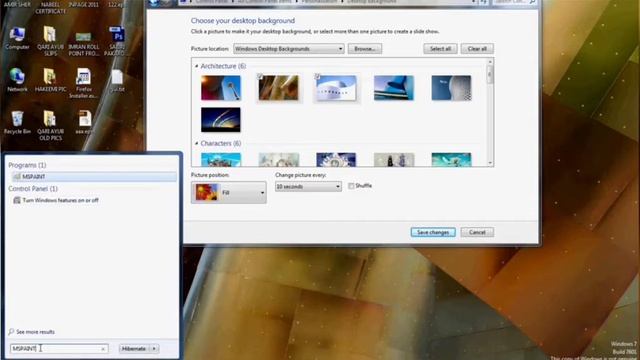Viewport: 640px width, 360px height.
Task: Click the wallpaper list scroll down arrow
Action: point(490,163)
